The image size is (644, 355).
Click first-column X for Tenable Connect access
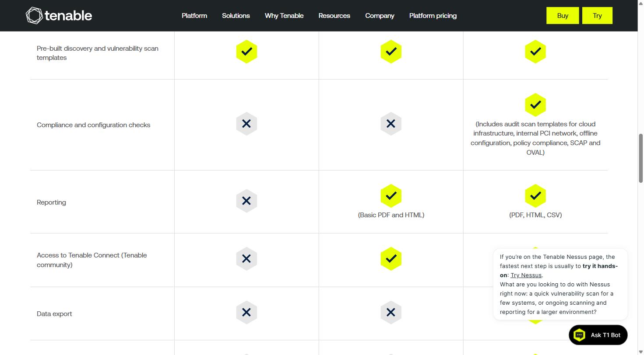coord(246,259)
